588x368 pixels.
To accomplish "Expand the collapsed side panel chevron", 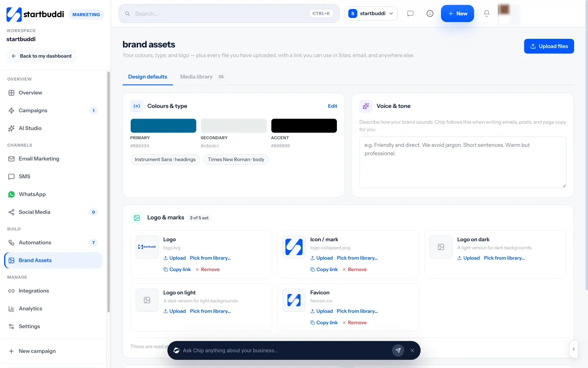I will coord(574,349).
